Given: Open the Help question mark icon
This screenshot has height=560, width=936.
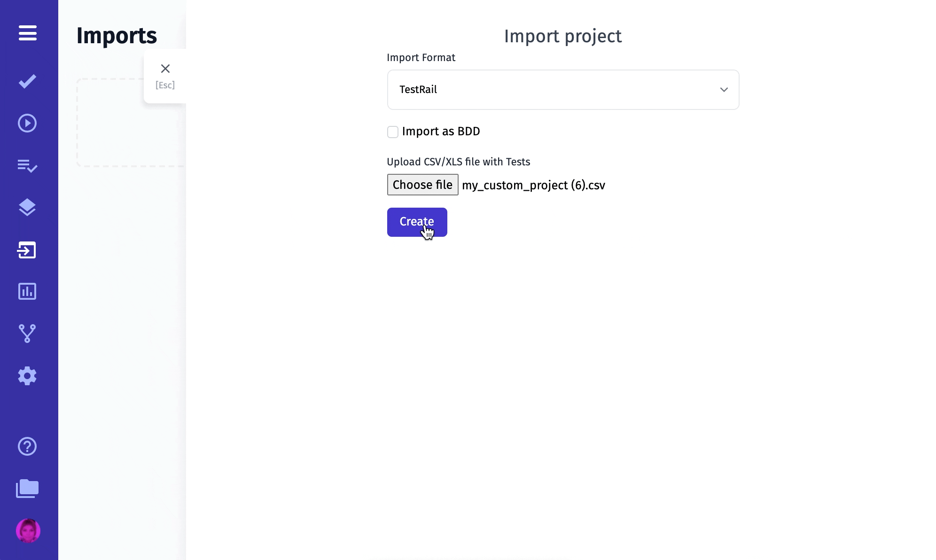Looking at the screenshot, I should 27,446.
